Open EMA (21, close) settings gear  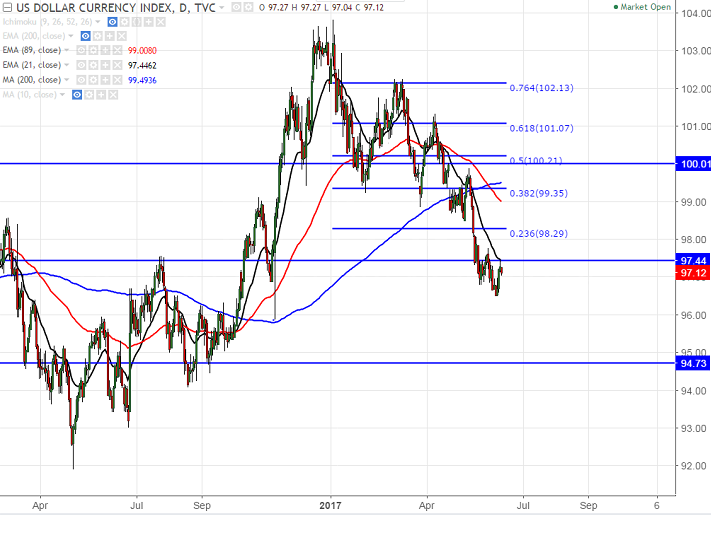click(x=93, y=65)
